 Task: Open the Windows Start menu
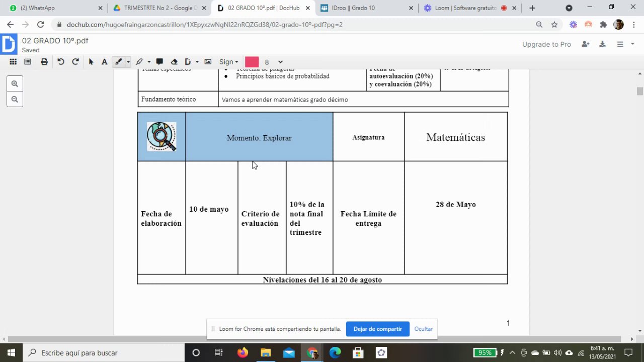[11, 352]
